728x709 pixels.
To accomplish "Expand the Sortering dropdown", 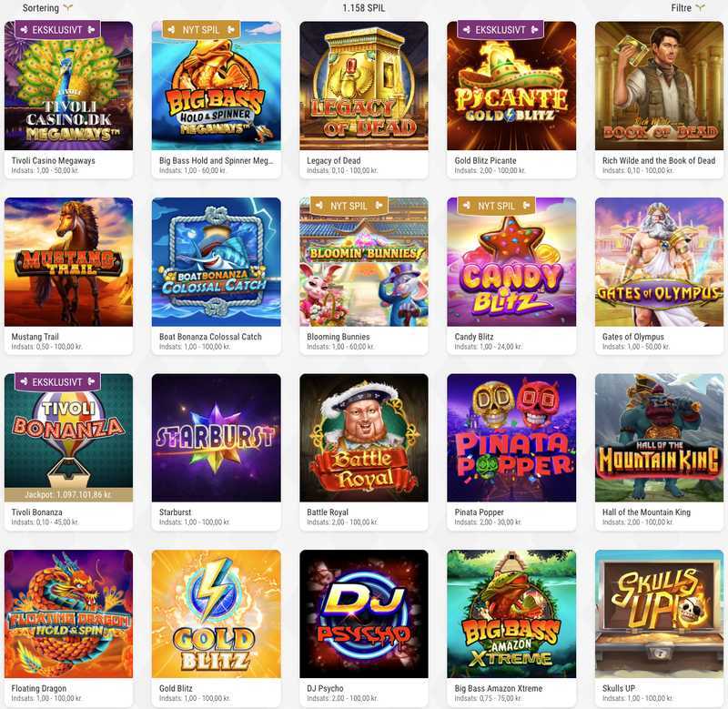I will pos(47,8).
